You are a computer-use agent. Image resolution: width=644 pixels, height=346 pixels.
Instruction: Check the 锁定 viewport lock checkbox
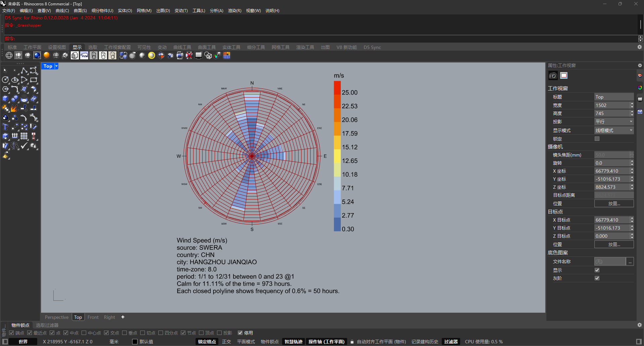click(x=597, y=138)
